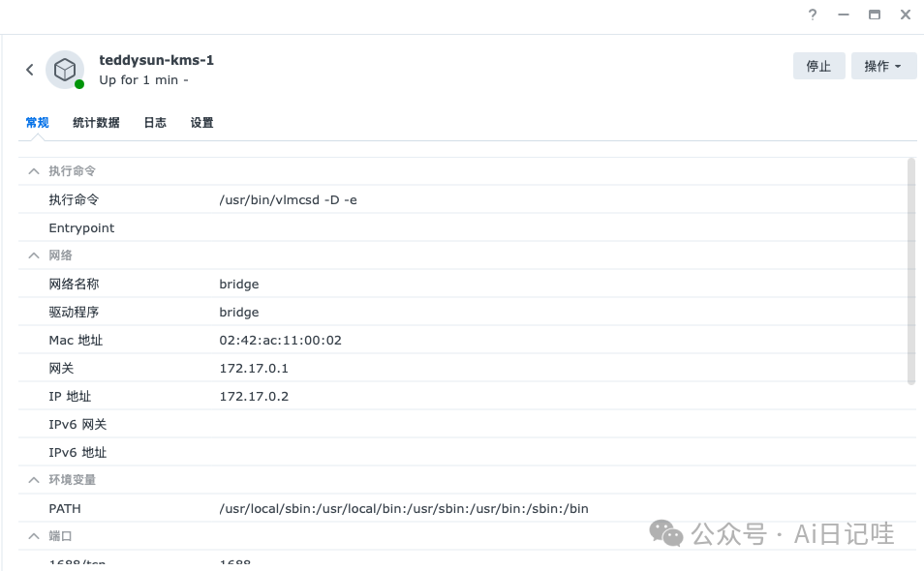Screen dimensions: 924x571
Task: Select the 常规 tab
Action: point(37,123)
